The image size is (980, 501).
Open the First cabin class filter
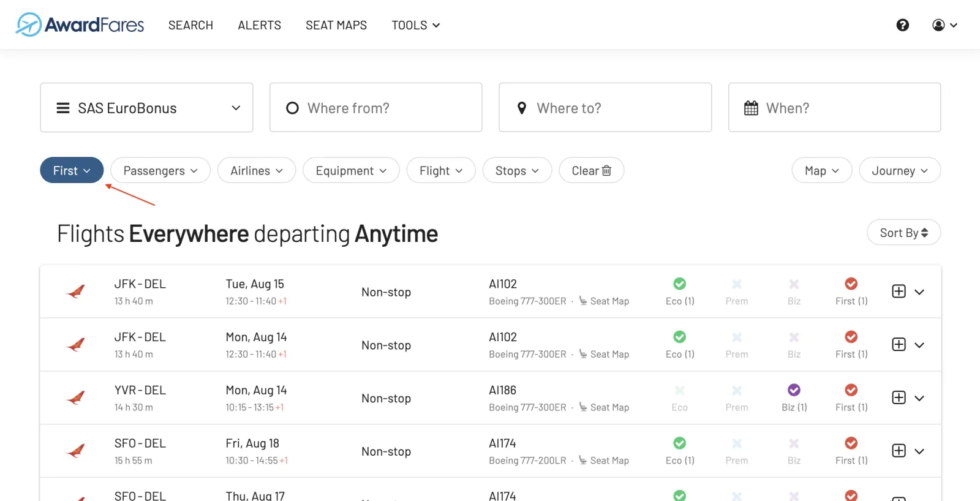72,170
